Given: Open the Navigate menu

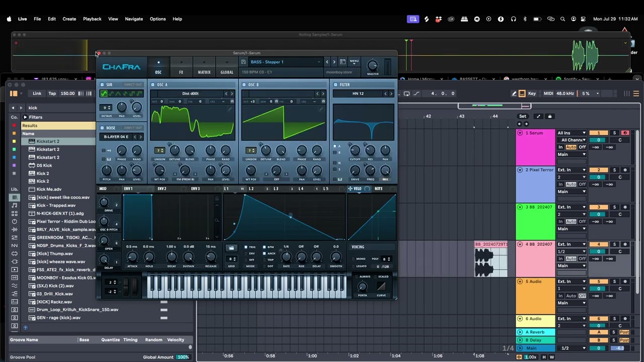Looking at the screenshot, I should [x=134, y=19].
